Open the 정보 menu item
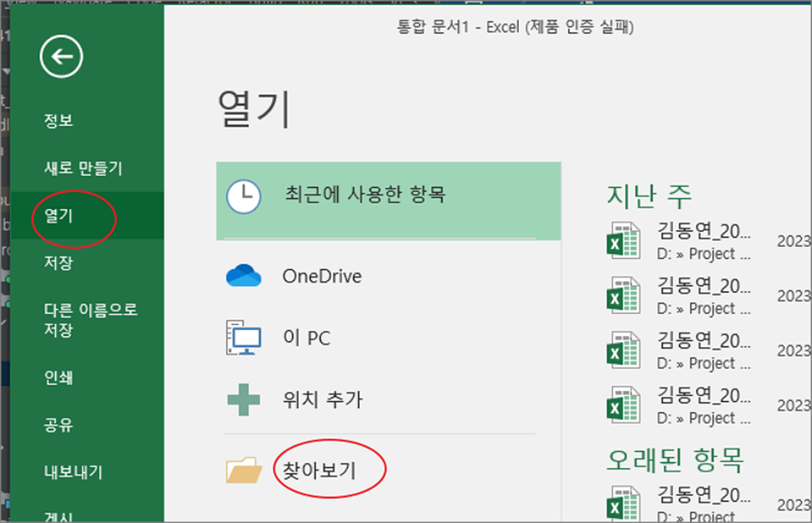Viewport: 812px width, 523px height. (x=58, y=121)
